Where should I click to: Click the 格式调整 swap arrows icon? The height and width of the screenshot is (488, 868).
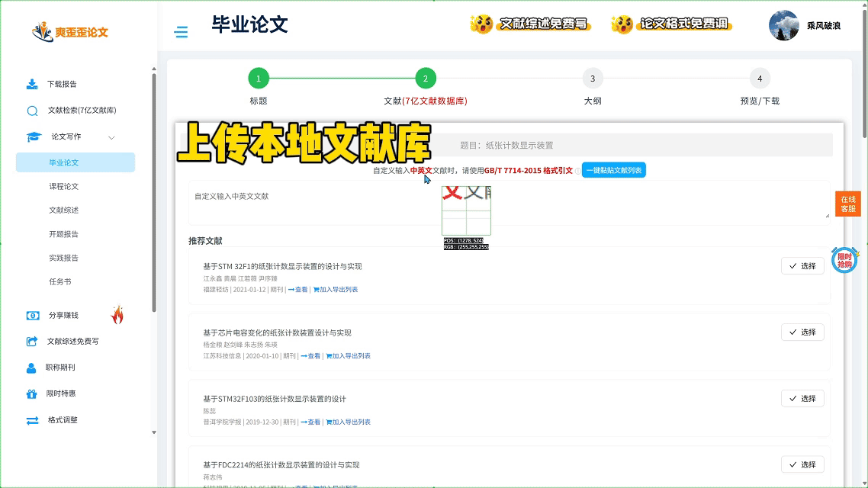(x=32, y=420)
